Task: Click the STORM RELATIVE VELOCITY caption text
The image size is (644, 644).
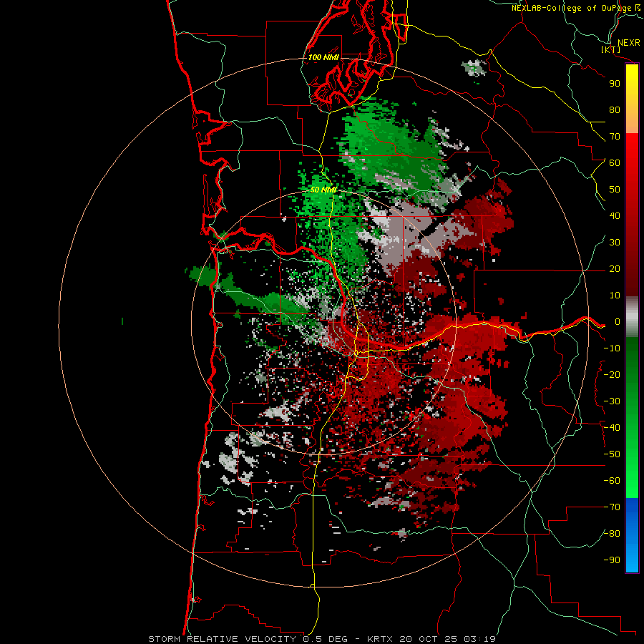Action: 223,639
